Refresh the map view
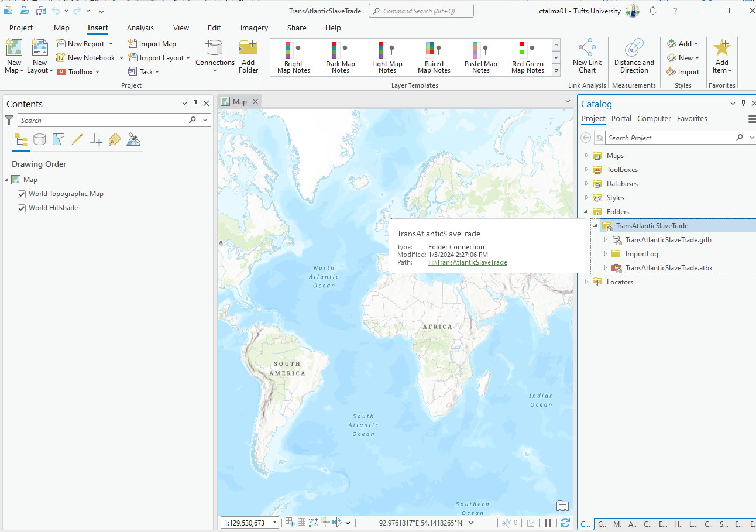The width and height of the screenshot is (756, 532). pyautogui.click(x=565, y=523)
